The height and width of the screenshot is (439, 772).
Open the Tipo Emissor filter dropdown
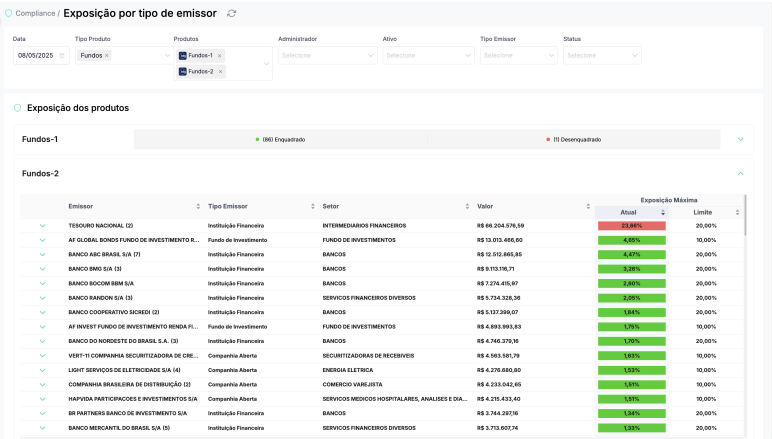(518, 56)
